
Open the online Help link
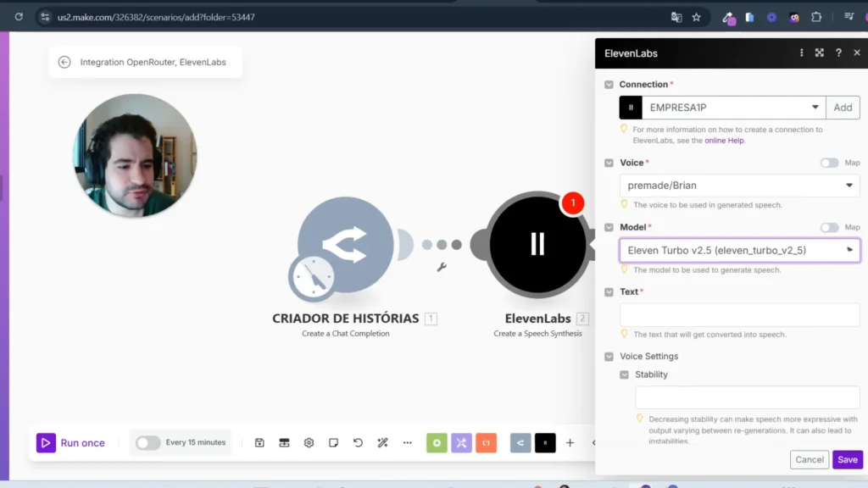coord(724,141)
